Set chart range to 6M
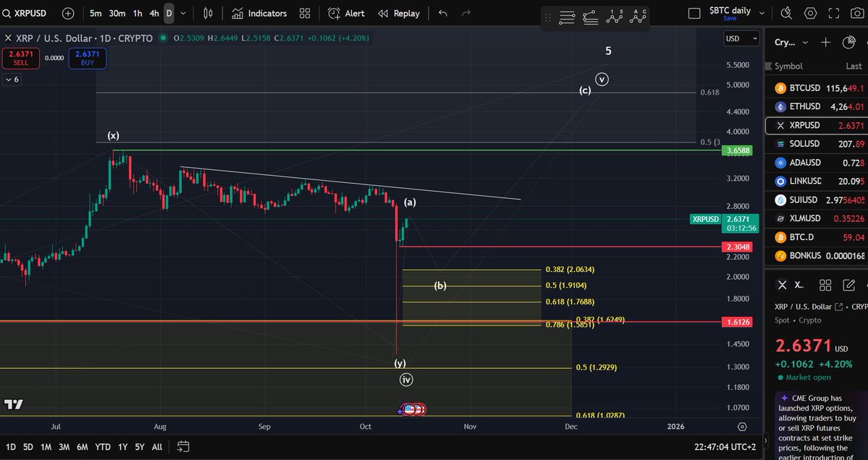Image resolution: width=868 pixels, height=460 pixels. tap(83, 447)
